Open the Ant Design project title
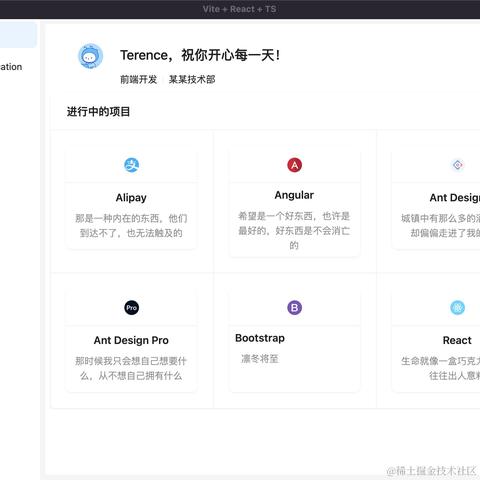 click(455, 198)
